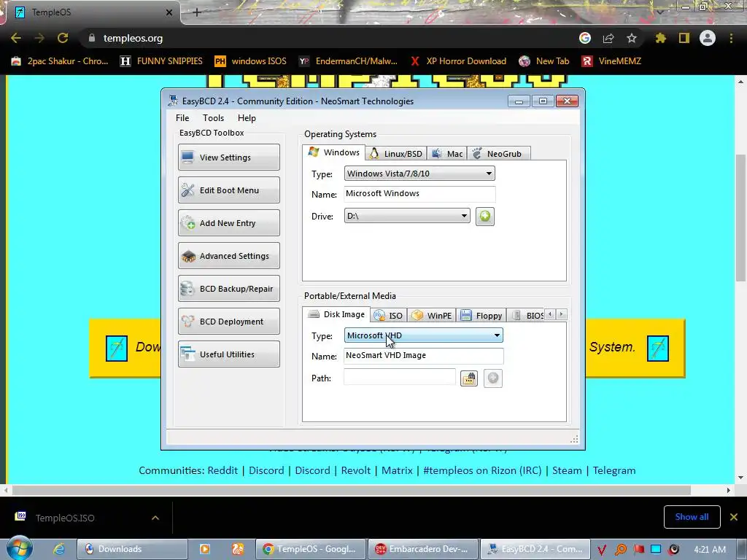Select the WinPE tab
Viewport: 747px width, 560px height.
tap(432, 315)
